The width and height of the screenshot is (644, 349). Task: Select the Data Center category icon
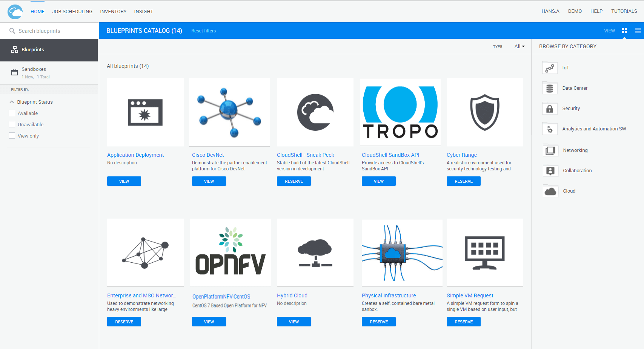(550, 88)
